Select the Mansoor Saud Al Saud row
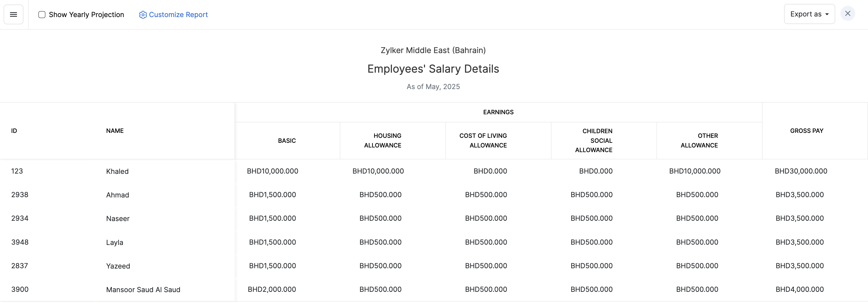Viewport: 868px width, 303px height. pos(143,290)
